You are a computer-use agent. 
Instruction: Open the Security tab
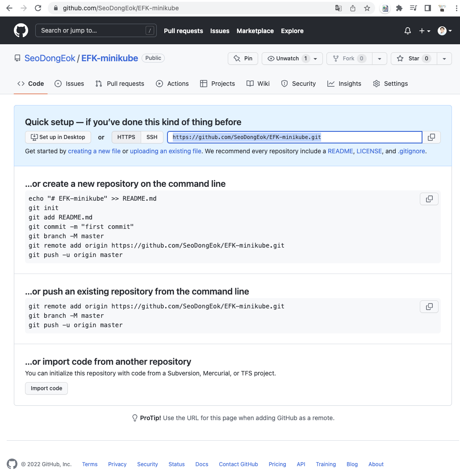coord(299,84)
